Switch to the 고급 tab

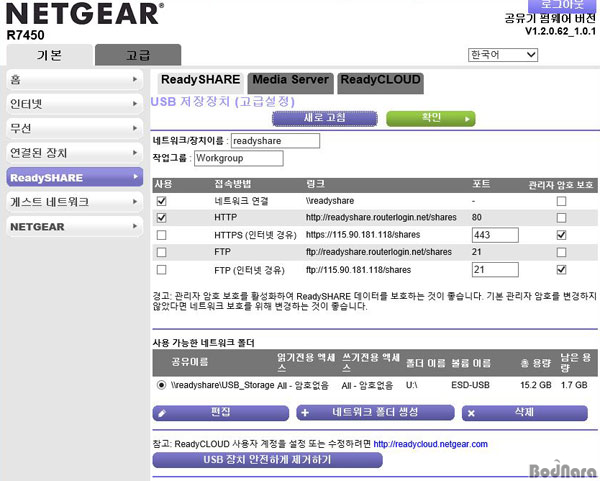point(138,55)
